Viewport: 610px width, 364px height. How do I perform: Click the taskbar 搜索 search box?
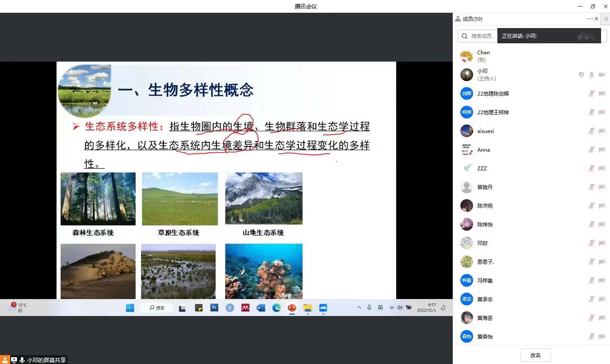(157, 308)
